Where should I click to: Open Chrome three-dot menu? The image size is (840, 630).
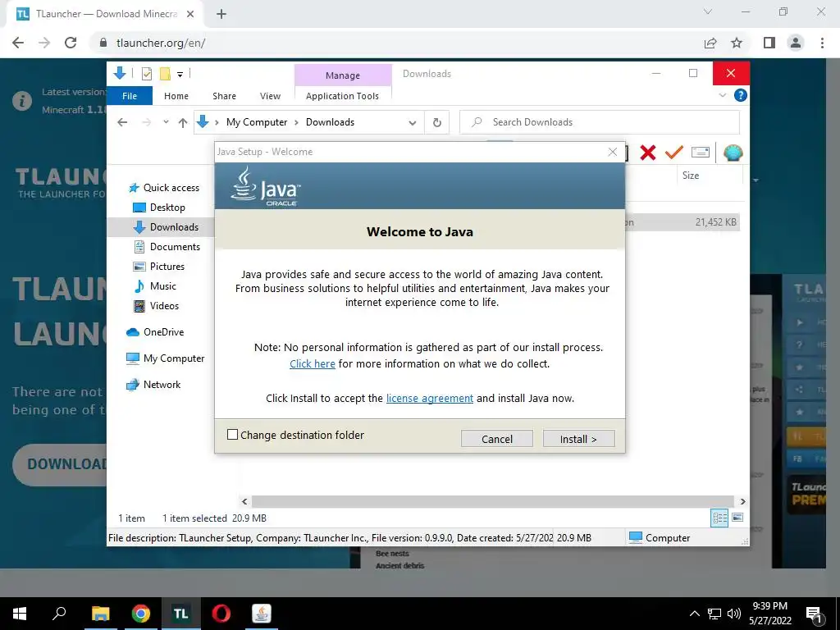click(x=822, y=43)
